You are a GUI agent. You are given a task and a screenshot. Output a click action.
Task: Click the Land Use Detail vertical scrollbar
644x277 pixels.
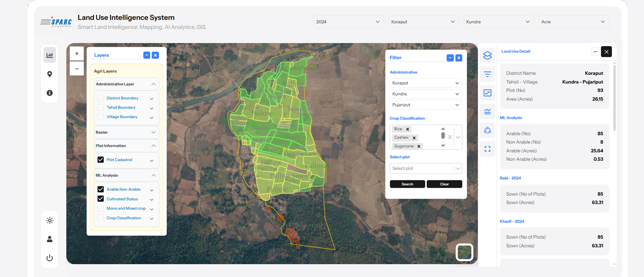click(614, 98)
